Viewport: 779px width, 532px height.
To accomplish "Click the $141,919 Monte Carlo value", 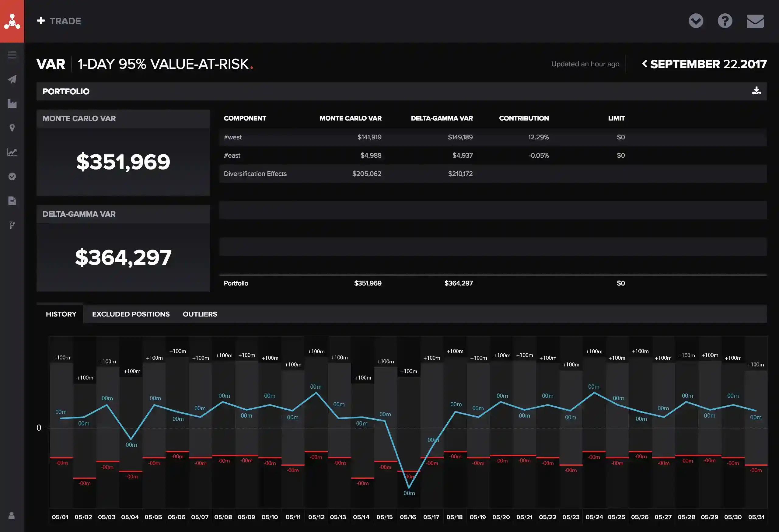I will (x=369, y=137).
